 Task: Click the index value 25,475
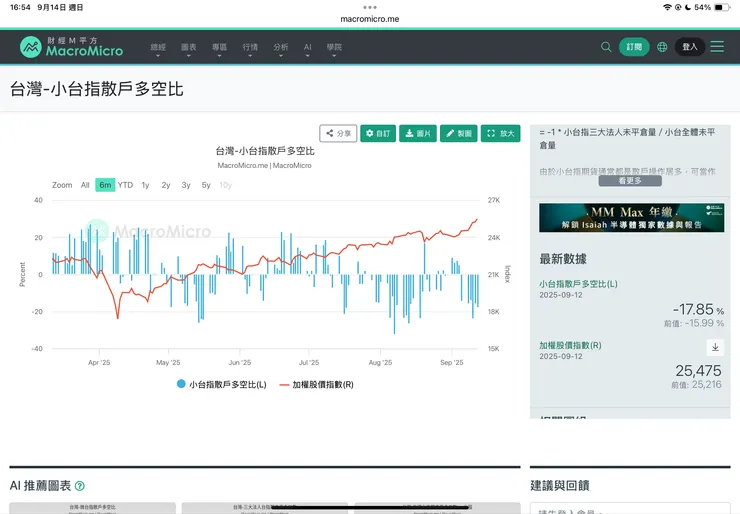[x=698, y=371]
